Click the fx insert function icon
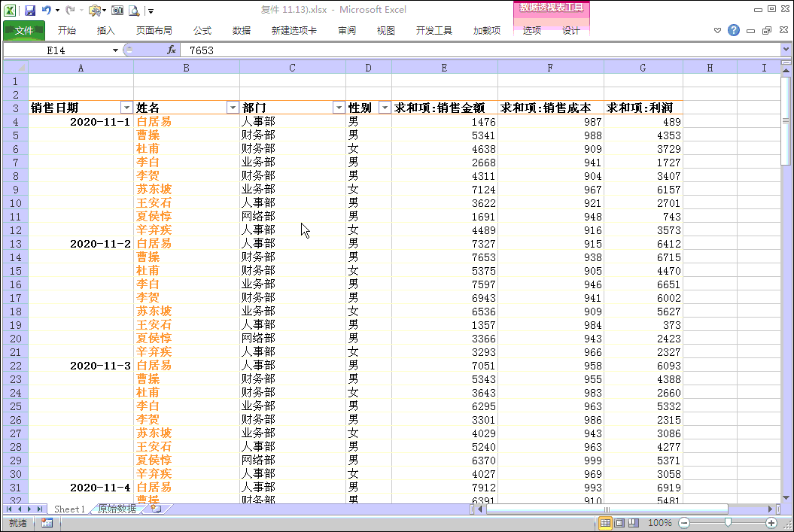This screenshot has height=532, width=794. click(172, 50)
